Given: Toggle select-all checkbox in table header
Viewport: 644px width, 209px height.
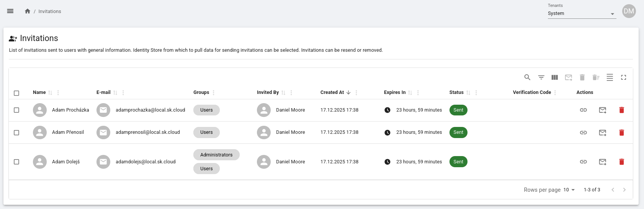Looking at the screenshot, I should tap(16, 93).
